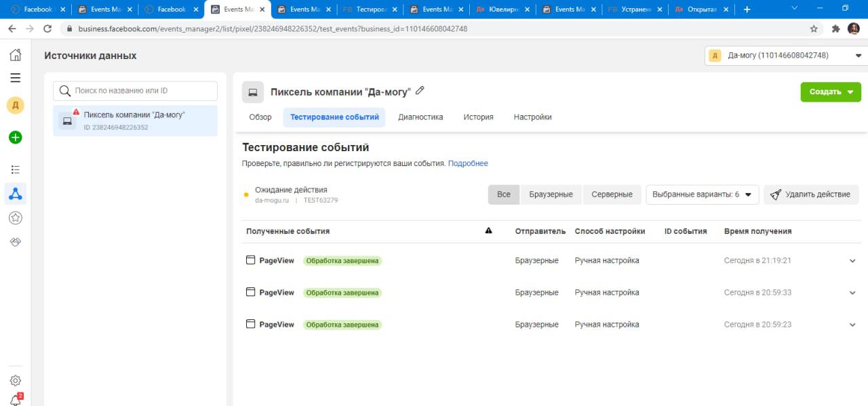The height and width of the screenshot is (406, 868).
Task: Click the browser back arrow
Action: tap(12, 29)
